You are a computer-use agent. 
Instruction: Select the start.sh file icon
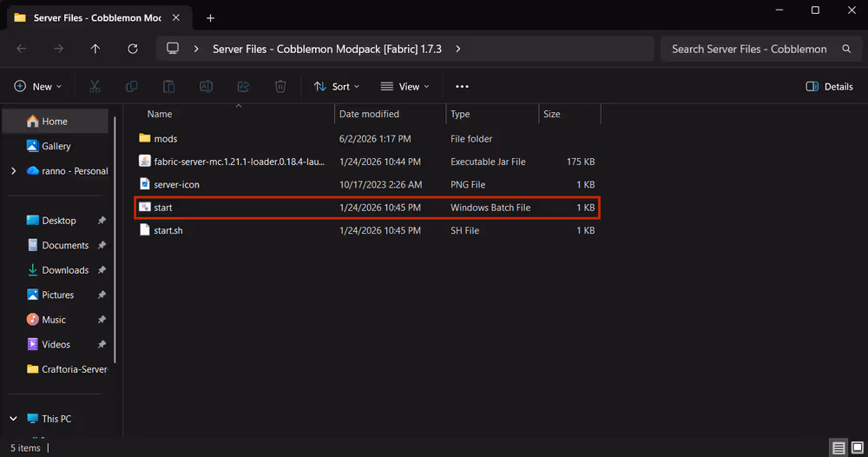[144, 230]
